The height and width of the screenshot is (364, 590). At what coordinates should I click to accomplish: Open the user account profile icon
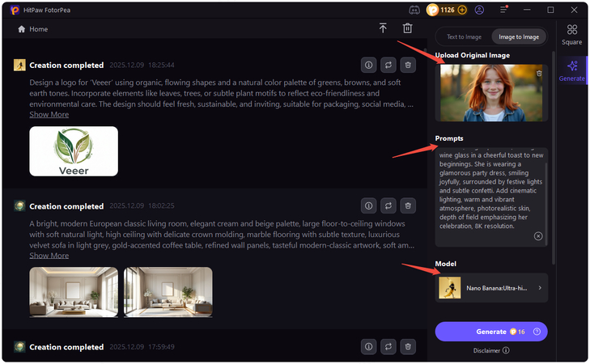coord(479,11)
